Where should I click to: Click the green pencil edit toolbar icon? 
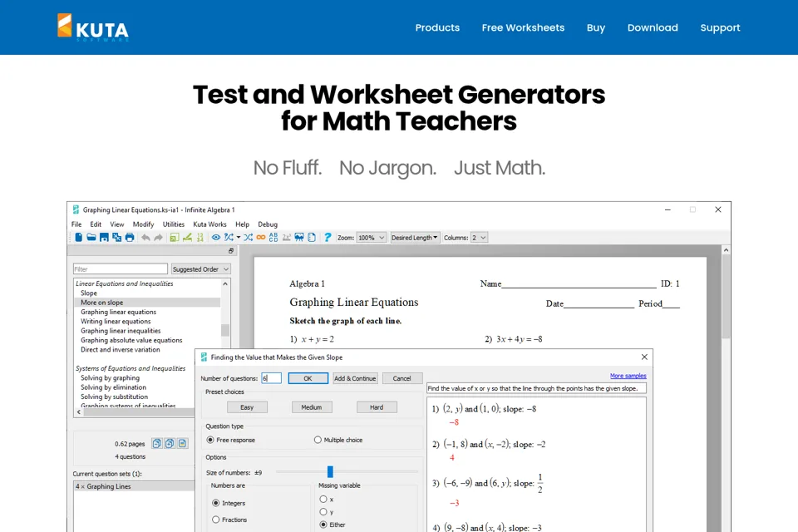[x=187, y=237]
